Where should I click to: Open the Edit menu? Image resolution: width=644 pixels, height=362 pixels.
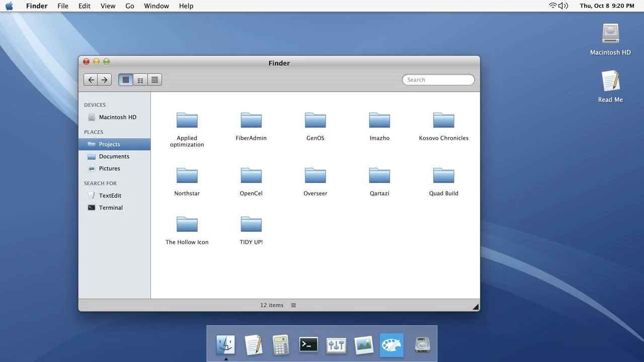(x=85, y=6)
